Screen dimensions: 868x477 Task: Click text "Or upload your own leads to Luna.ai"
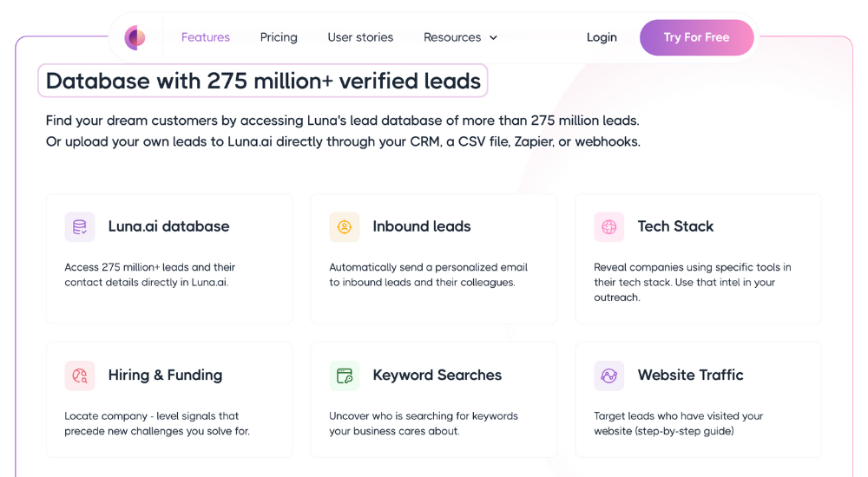(x=159, y=141)
